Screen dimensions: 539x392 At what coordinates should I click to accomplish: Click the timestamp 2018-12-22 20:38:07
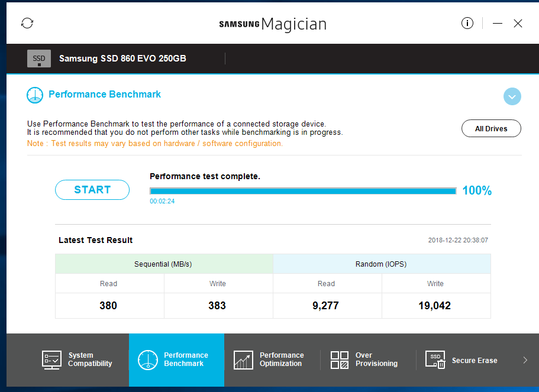point(458,240)
